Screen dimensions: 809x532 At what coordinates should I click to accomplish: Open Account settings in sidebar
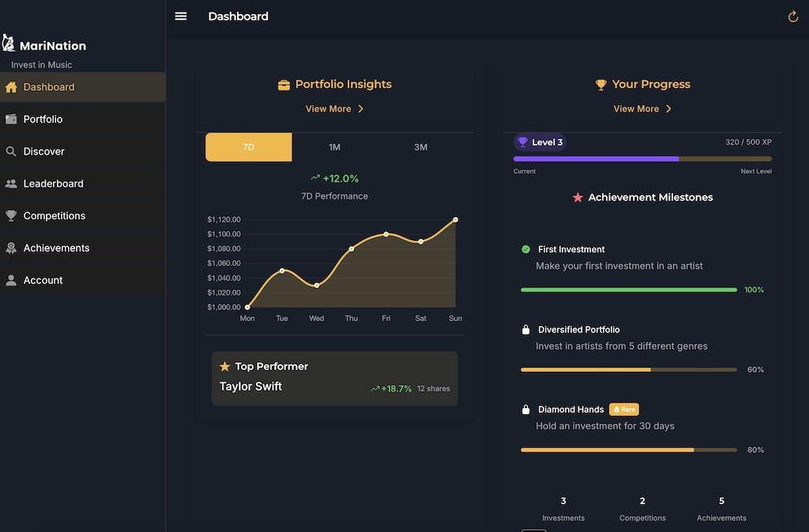point(82,280)
